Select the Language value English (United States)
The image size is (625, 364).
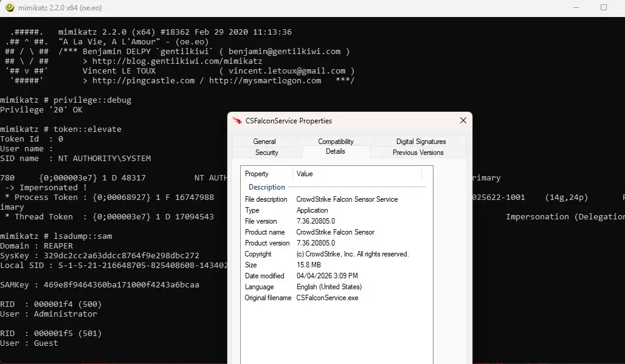(x=330, y=287)
